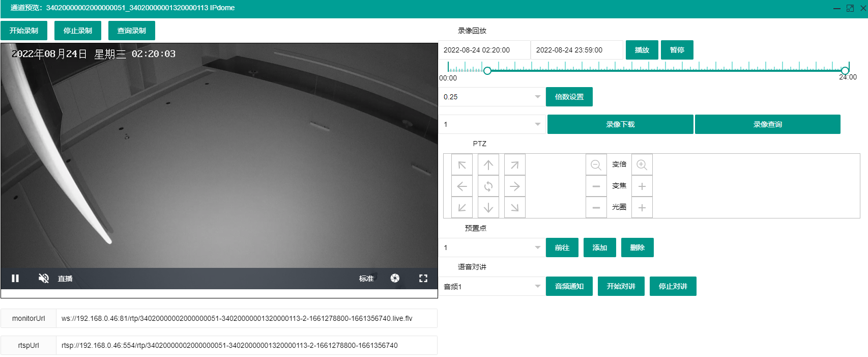Maximize the channel preview dialog

pos(850,8)
